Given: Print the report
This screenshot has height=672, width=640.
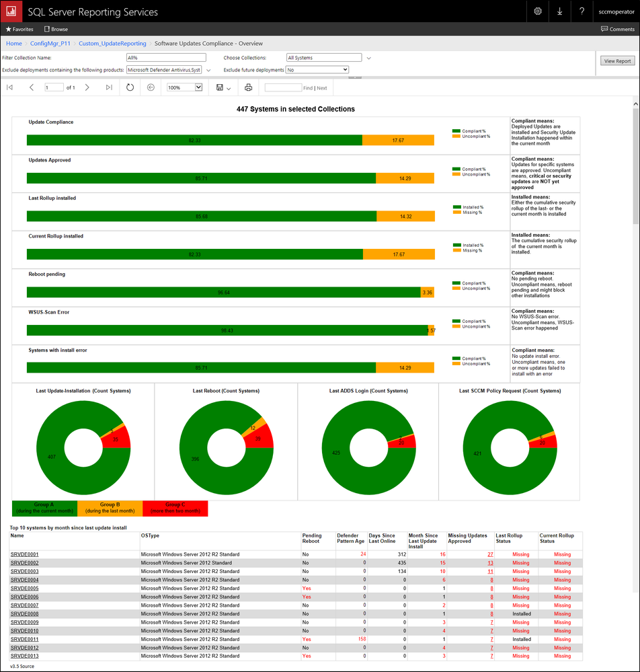Looking at the screenshot, I should click(248, 87).
